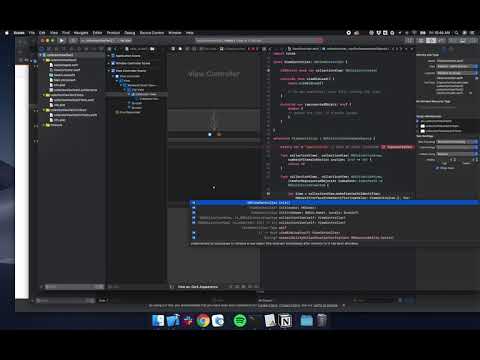Viewport: 480px width, 360px height.
Task: Select Products folder in project navigator
Action: [x=56, y=125]
